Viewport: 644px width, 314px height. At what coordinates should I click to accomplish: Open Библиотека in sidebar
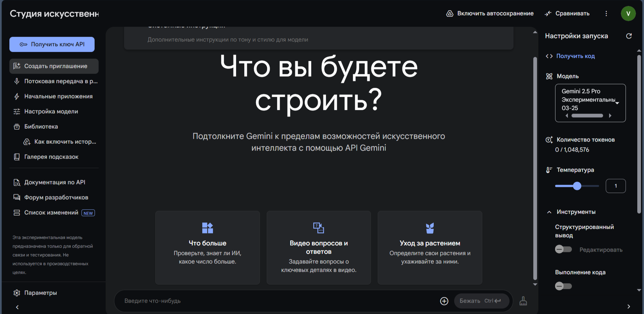54,127
